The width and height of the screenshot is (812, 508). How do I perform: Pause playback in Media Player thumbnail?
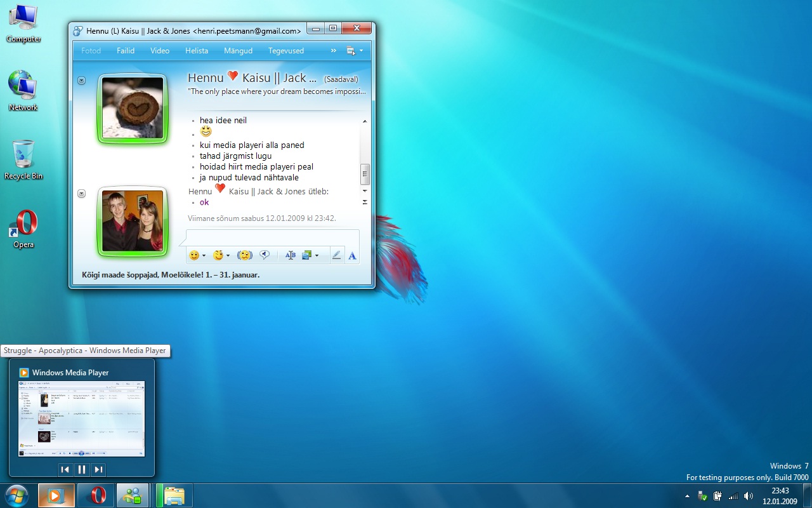point(82,470)
